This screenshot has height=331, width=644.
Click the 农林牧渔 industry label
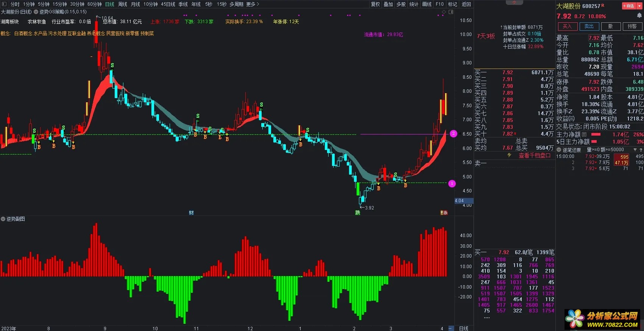37,22
